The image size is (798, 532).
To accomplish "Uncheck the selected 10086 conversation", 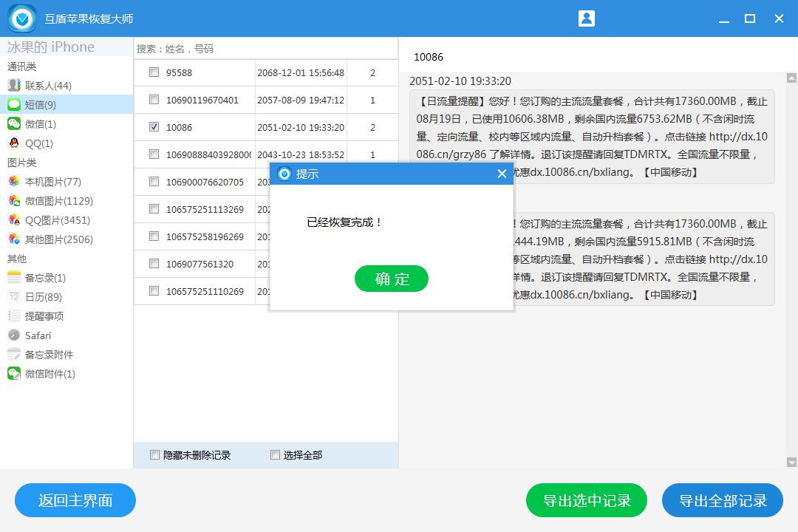I will [x=154, y=126].
